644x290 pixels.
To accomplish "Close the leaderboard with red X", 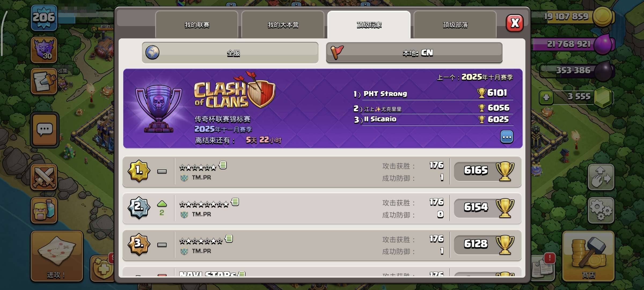I will [x=515, y=23].
